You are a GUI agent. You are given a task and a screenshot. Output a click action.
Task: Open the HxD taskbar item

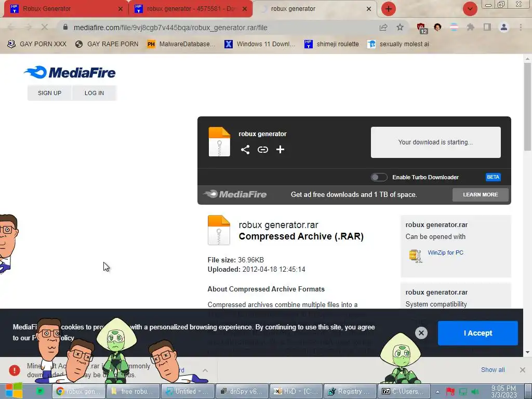tap(296, 391)
